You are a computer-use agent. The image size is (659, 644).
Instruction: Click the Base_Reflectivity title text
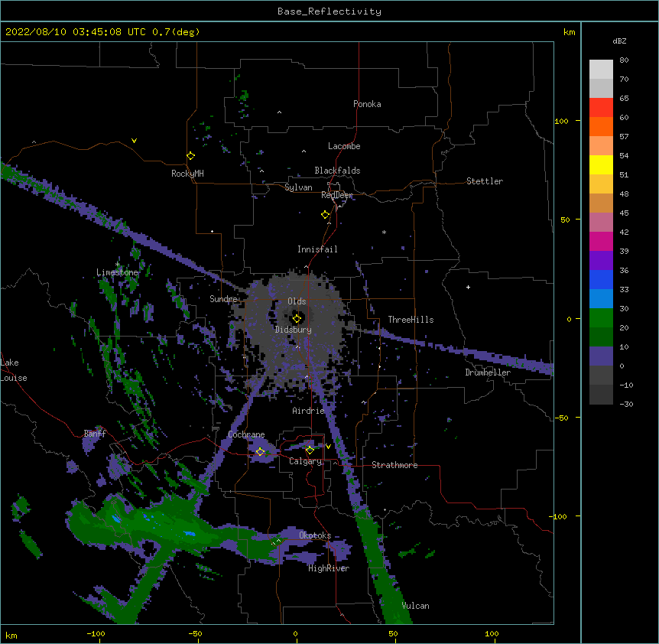(329, 11)
